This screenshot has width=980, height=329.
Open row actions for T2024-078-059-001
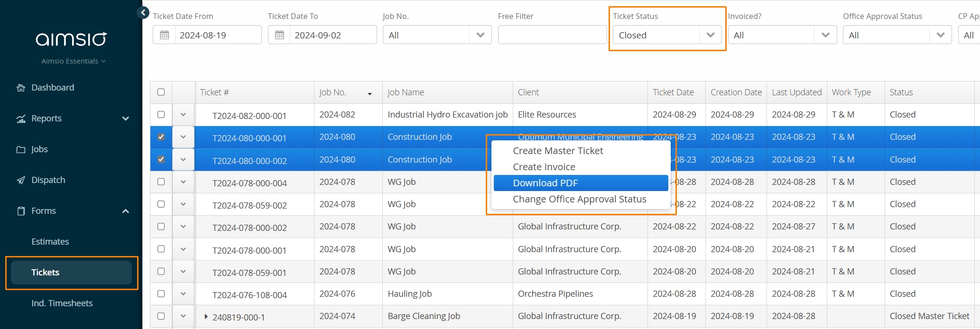point(183,272)
